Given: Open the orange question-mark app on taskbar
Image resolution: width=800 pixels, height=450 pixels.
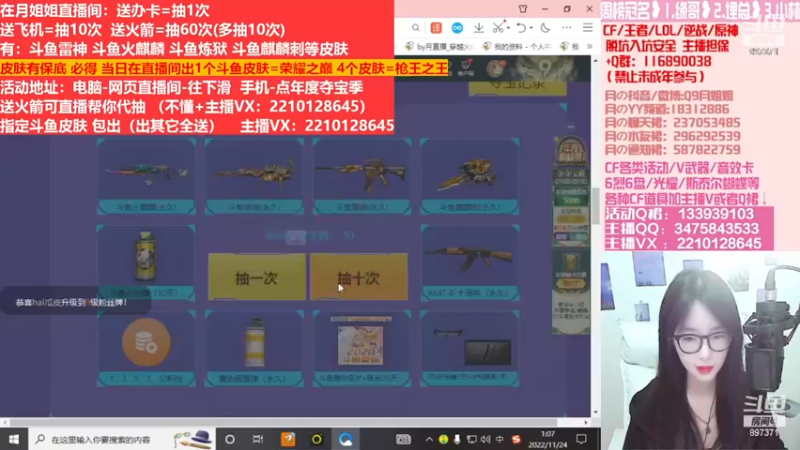Looking at the screenshot, I should pos(288,439).
